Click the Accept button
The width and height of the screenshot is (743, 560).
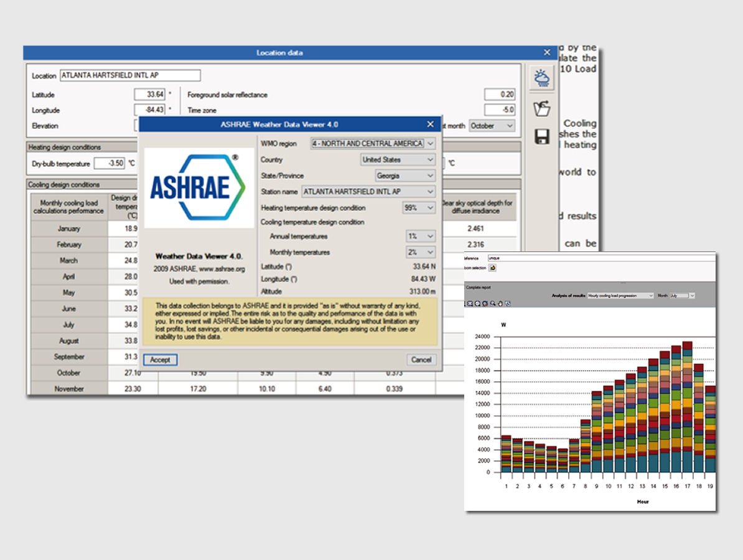[x=160, y=360]
